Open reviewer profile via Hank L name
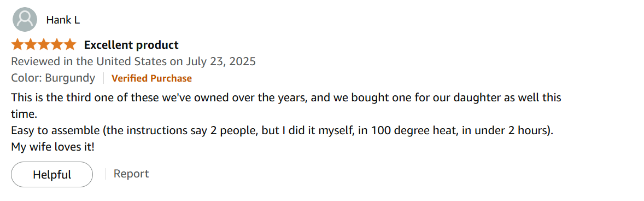The image size is (644, 201). coord(63,20)
